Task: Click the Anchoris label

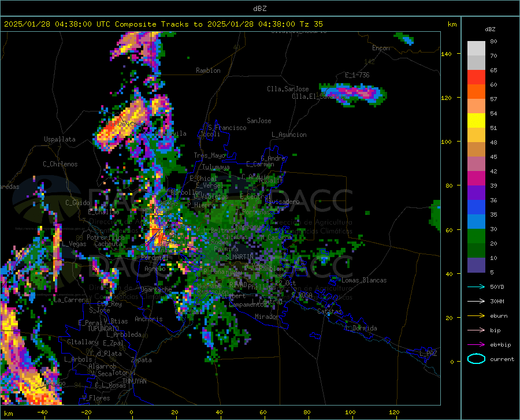Action: 148,319
